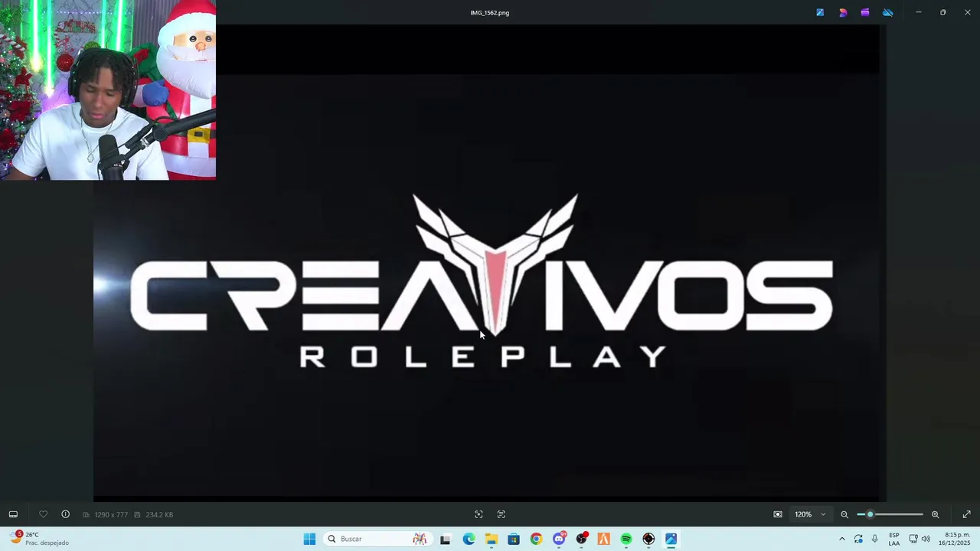980x551 pixels.
Task: Open the 120% zoom level dropdown
Action: [x=810, y=514]
